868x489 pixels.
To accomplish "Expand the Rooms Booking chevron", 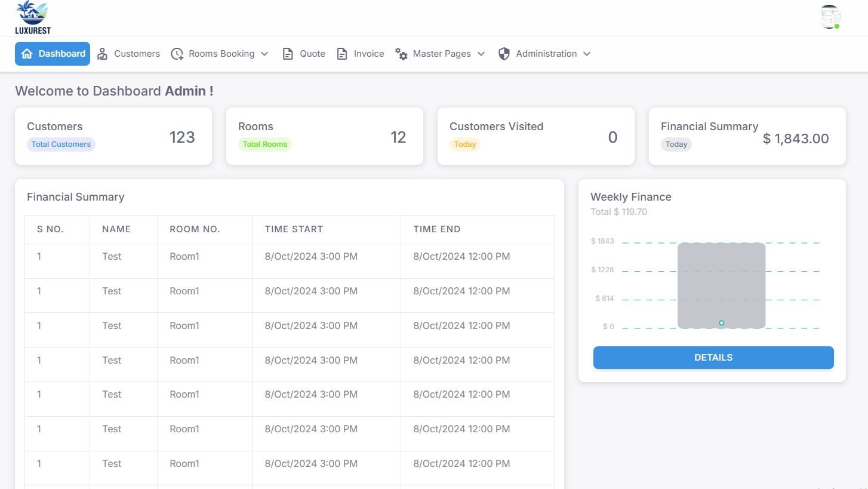I will [264, 54].
